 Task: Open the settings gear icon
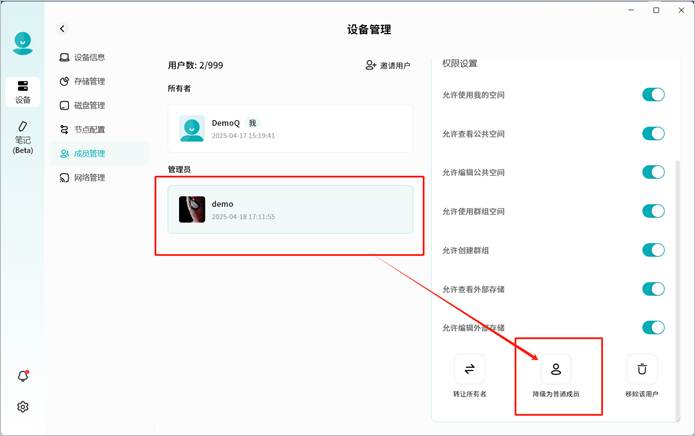click(x=23, y=407)
